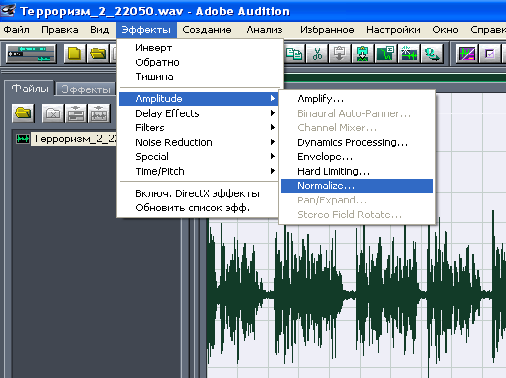This screenshot has height=378, width=506.
Task: Open the Анализ menu
Action: click(264, 30)
